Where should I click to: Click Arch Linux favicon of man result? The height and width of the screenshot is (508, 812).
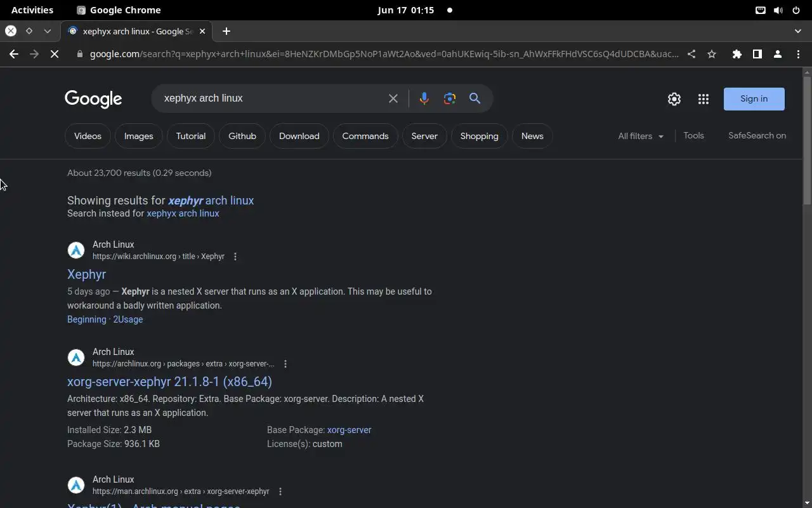click(x=76, y=485)
